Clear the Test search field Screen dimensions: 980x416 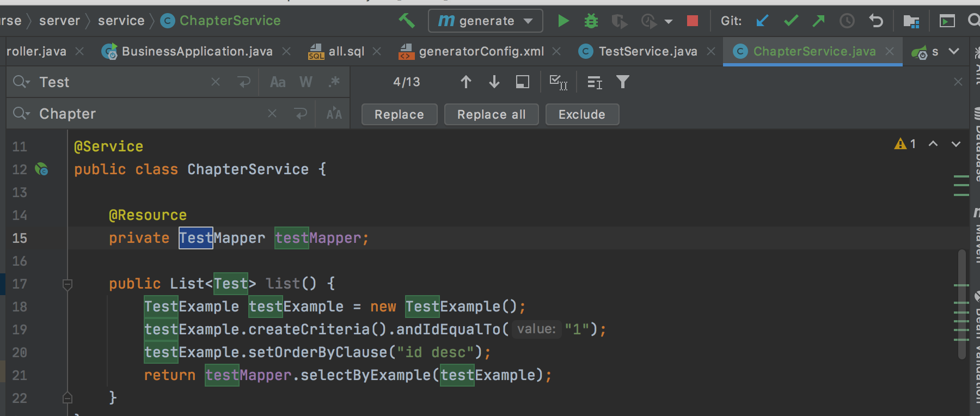(x=216, y=82)
